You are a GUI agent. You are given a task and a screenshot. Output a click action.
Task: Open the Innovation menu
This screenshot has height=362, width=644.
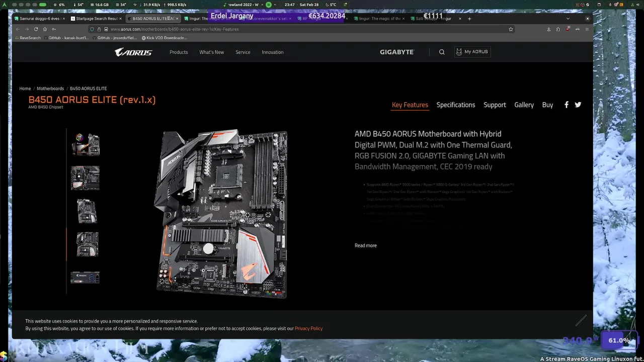pyautogui.click(x=273, y=52)
